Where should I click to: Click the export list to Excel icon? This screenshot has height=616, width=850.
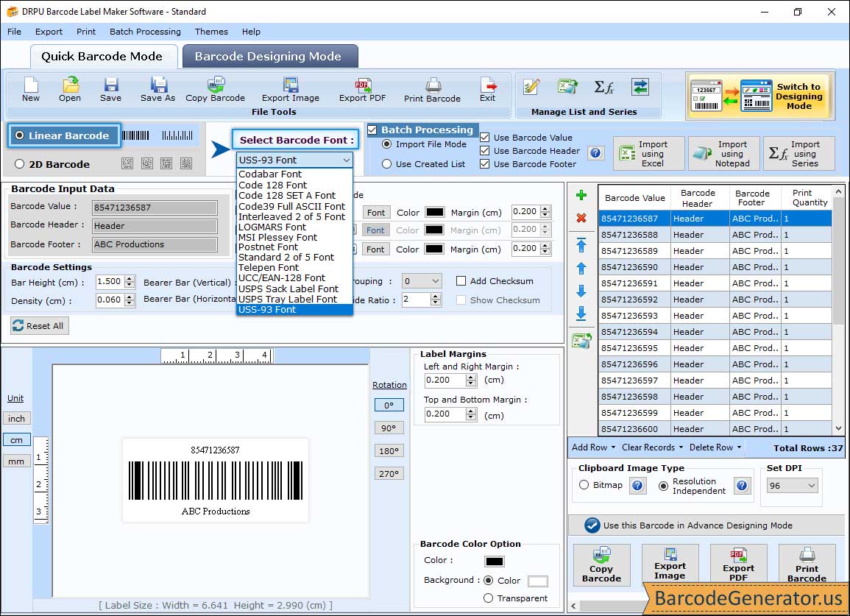point(581,341)
